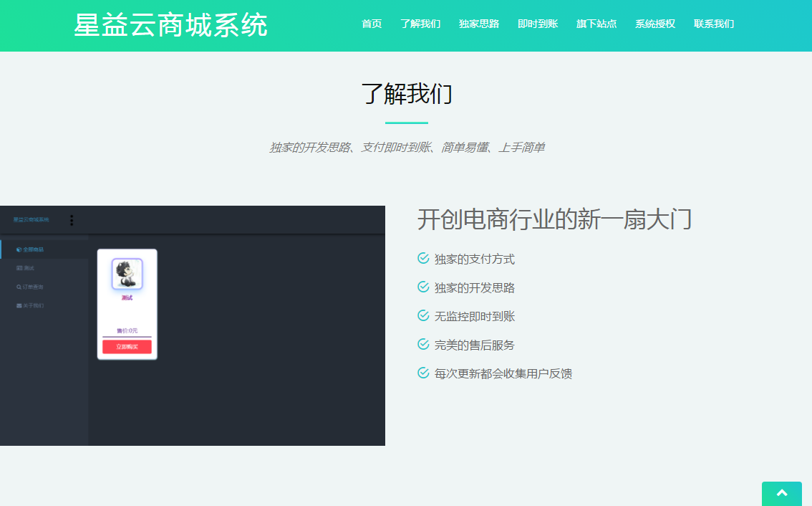This screenshot has height=506, width=812.
Task: Switch to the 独家思路 section
Action: click(x=479, y=23)
